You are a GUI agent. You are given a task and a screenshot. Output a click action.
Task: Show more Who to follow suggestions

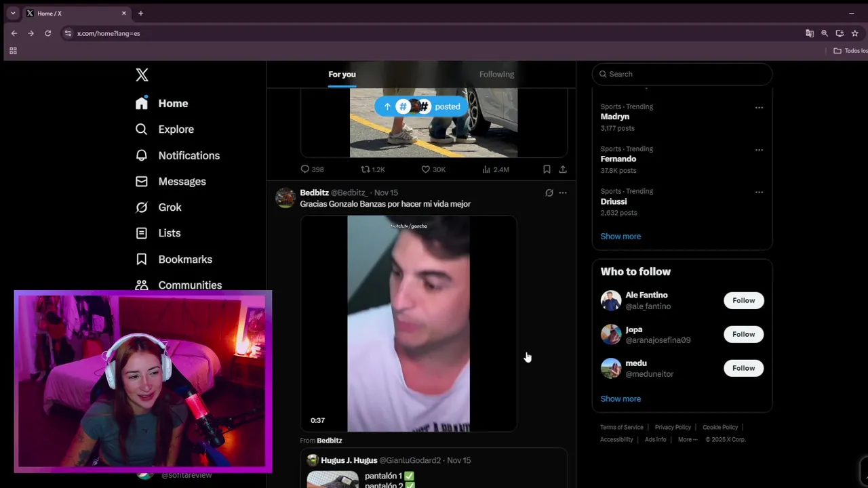pyautogui.click(x=620, y=399)
